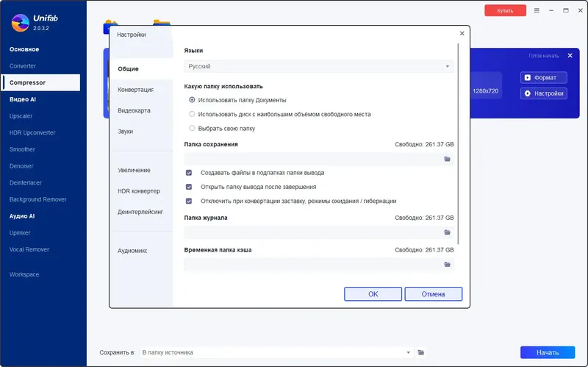Toggle disable screensaver and hibernation checkbox

pos(189,201)
